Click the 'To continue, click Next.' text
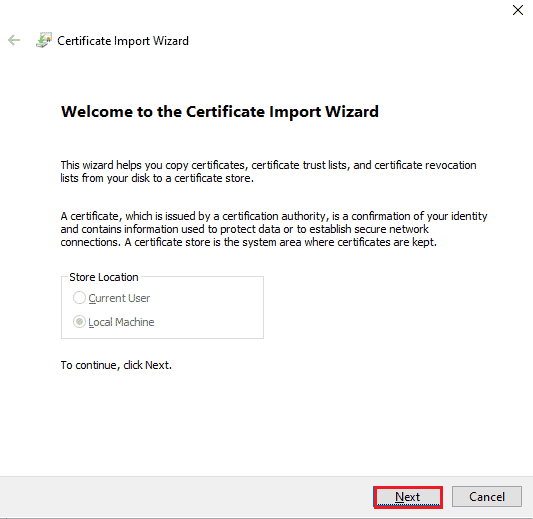 point(116,365)
